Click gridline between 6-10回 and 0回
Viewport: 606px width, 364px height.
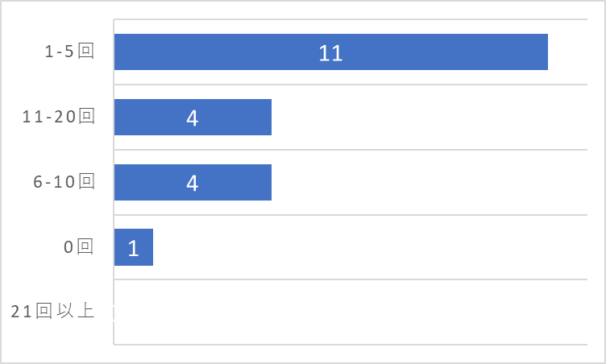point(351,214)
